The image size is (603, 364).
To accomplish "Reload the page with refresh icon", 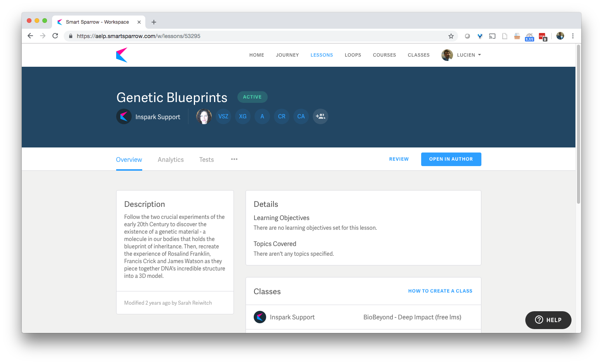I will [55, 36].
